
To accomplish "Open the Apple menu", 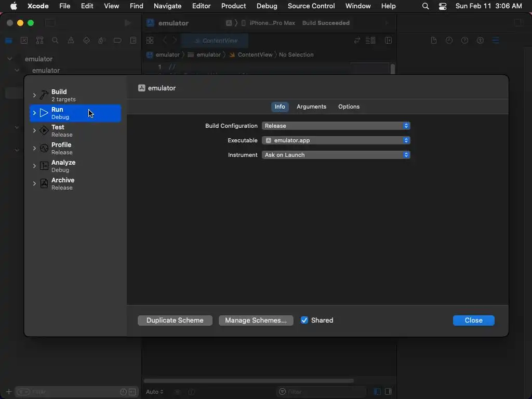I will pos(14,6).
